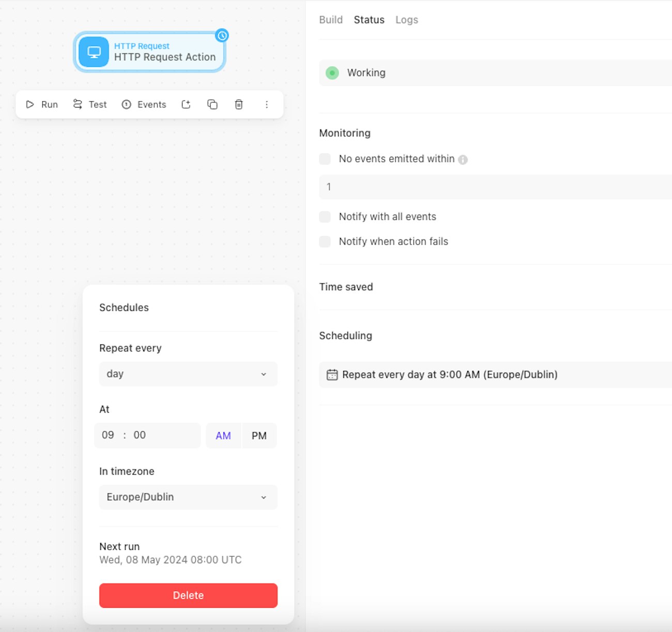Switch the schedule time to PM
Viewport: 672px width, 632px height.
[259, 435]
